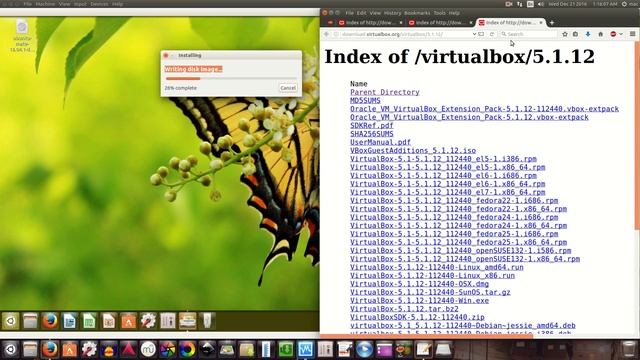Expand the URL bar history dropdown
640x360 pixels.
[474, 34]
